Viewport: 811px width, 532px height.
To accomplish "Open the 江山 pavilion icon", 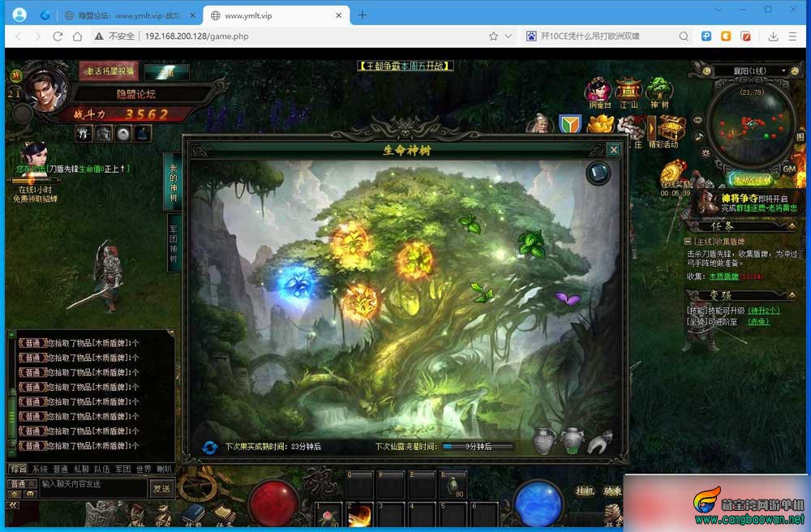I will coord(629,91).
